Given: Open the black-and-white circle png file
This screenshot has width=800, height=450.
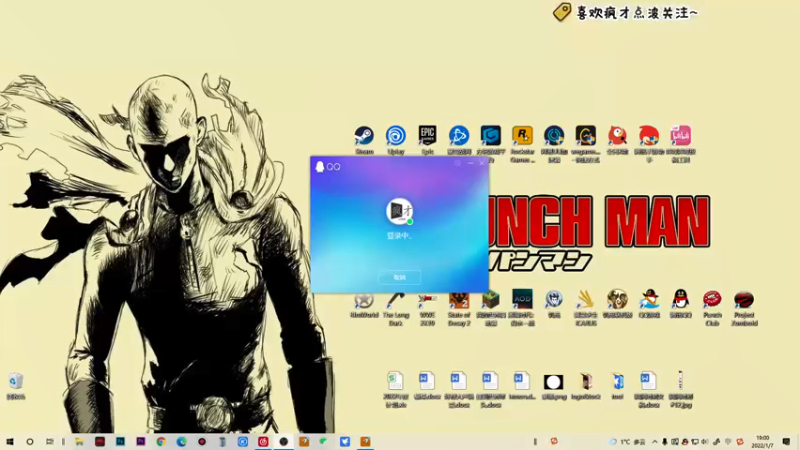Looking at the screenshot, I should click(554, 381).
